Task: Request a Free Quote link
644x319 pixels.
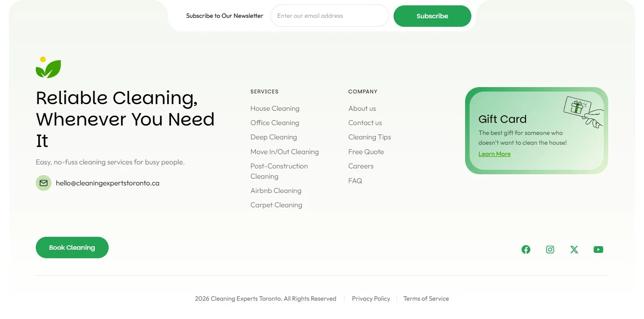Action: pyautogui.click(x=366, y=152)
